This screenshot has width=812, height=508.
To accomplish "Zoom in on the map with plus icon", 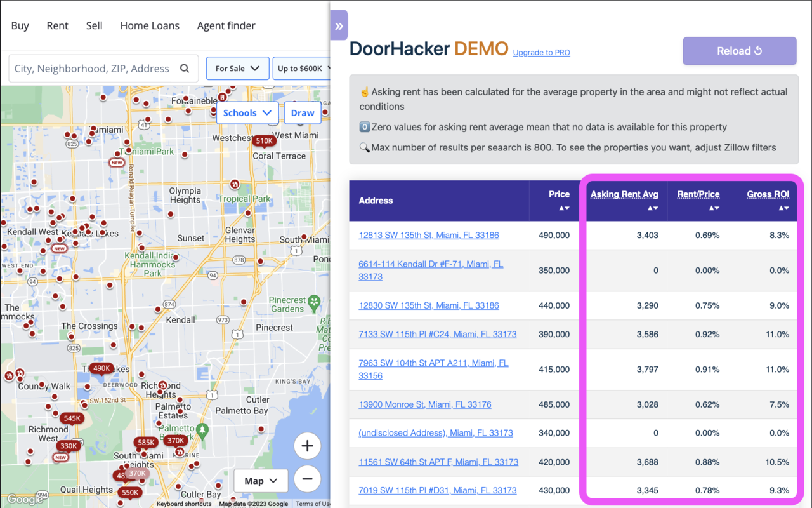I will 307,446.
